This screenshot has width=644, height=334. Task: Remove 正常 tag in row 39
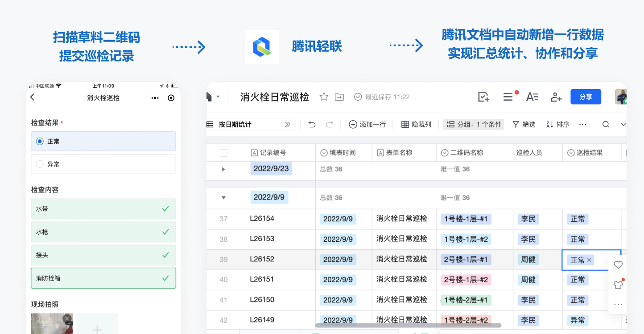[589, 260]
